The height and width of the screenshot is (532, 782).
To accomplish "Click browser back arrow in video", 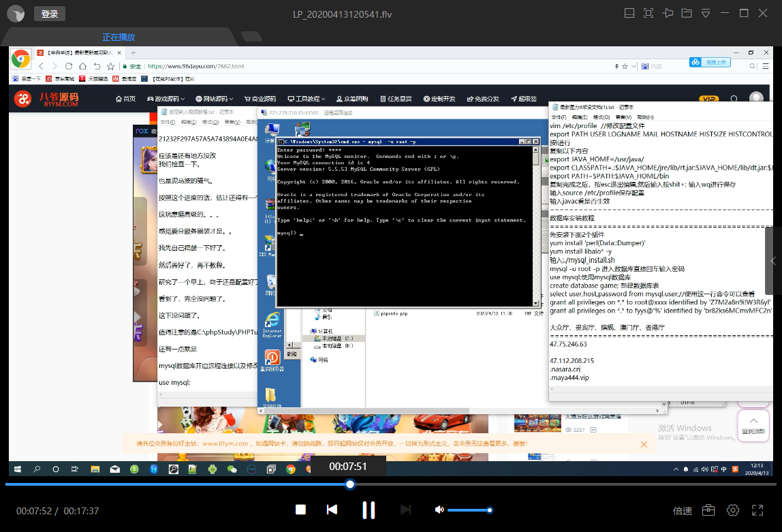I will [x=42, y=66].
